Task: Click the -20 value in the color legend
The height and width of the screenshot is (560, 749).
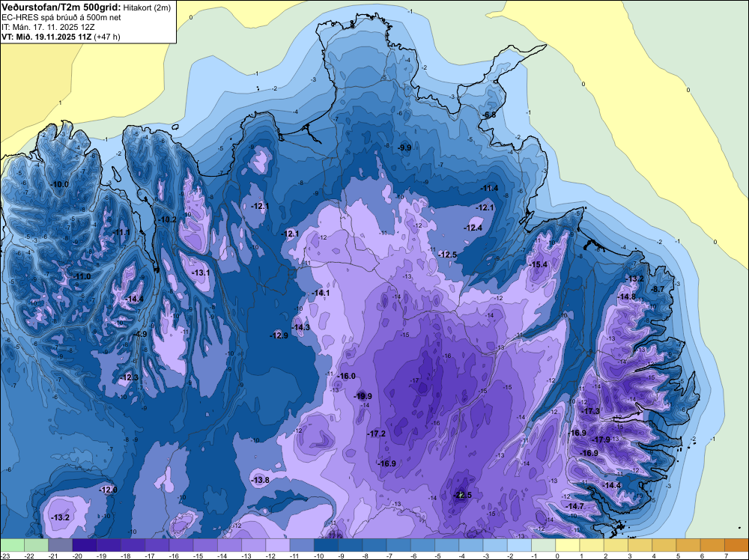Action: coord(77,556)
